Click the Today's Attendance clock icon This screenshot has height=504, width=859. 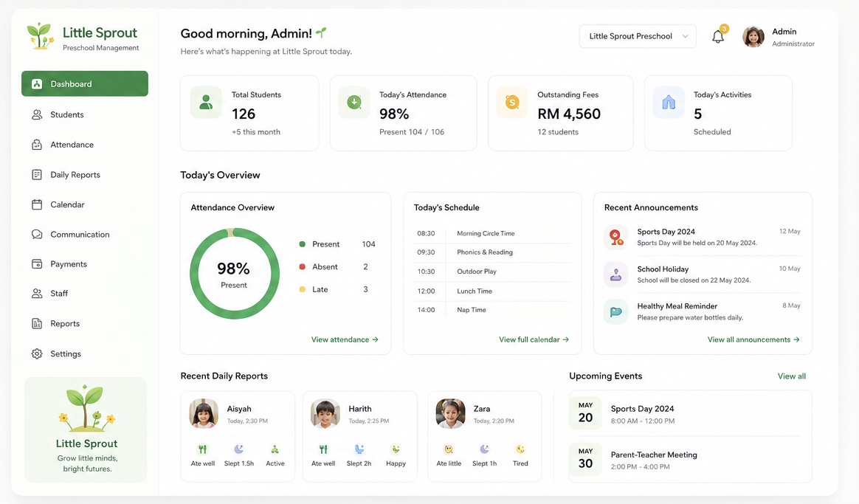point(354,103)
